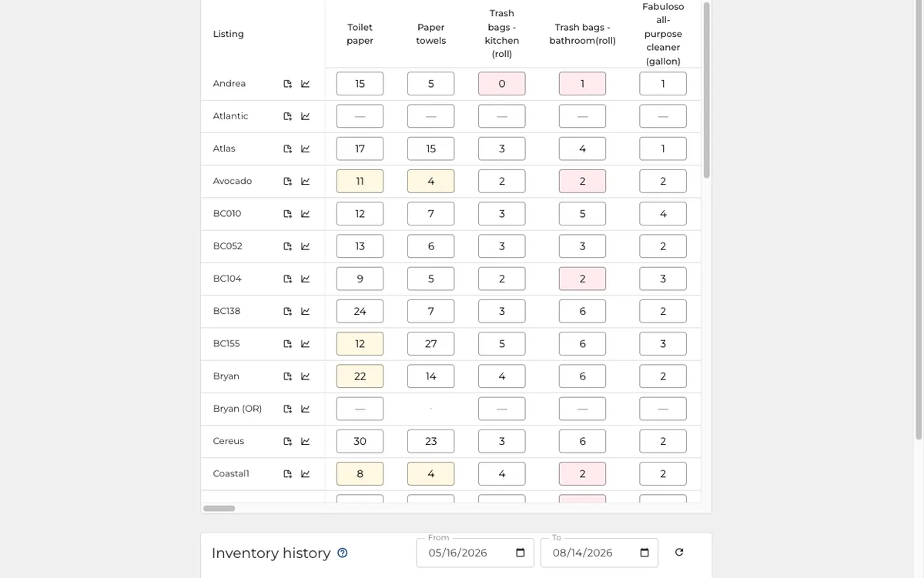Viewport: 924px width, 578px height.
Task: View the chart icon for BC104
Action: coord(305,279)
